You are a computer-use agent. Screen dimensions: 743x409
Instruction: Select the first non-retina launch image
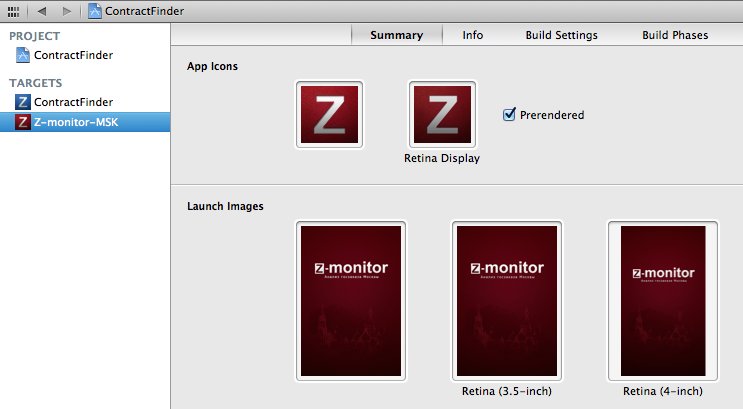tap(351, 300)
